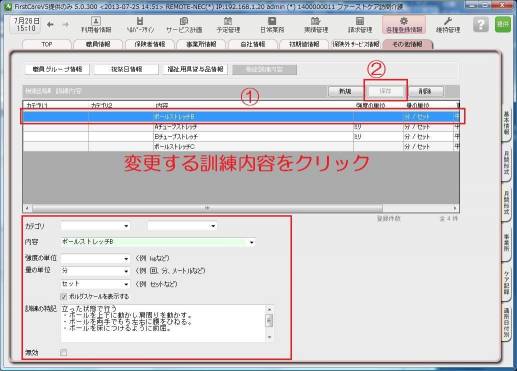The image size is (517, 371).
Task: Toggle the ボルグスケールを表示する checkbox
Action: click(64, 296)
